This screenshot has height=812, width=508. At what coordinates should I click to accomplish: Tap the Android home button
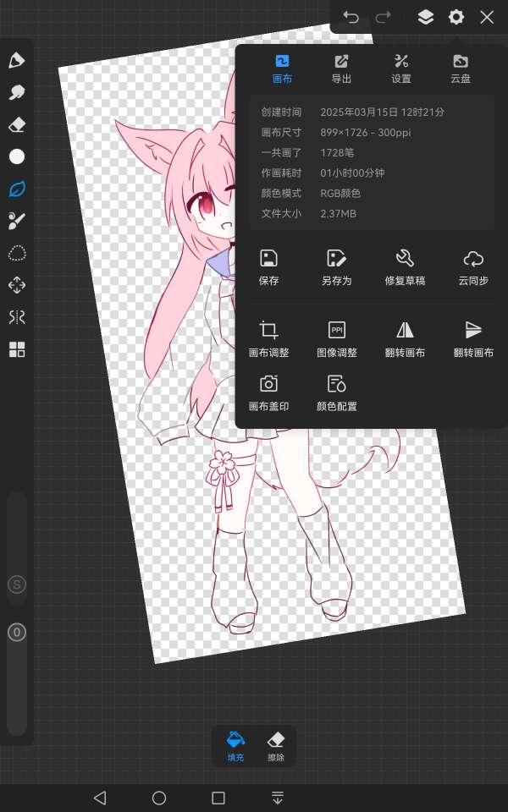pyautogui.click(x=159, y=798)
